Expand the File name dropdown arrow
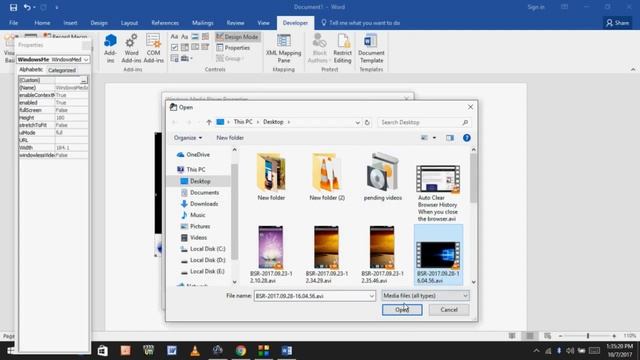This screenshot has width=640, height=360. coord(371,296)
